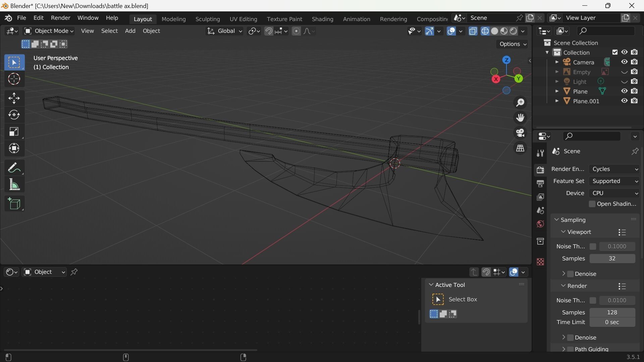Select the Scale tool
Image resolution: width=644 pixels, height=362 pixels.
(x=14, y=132)
